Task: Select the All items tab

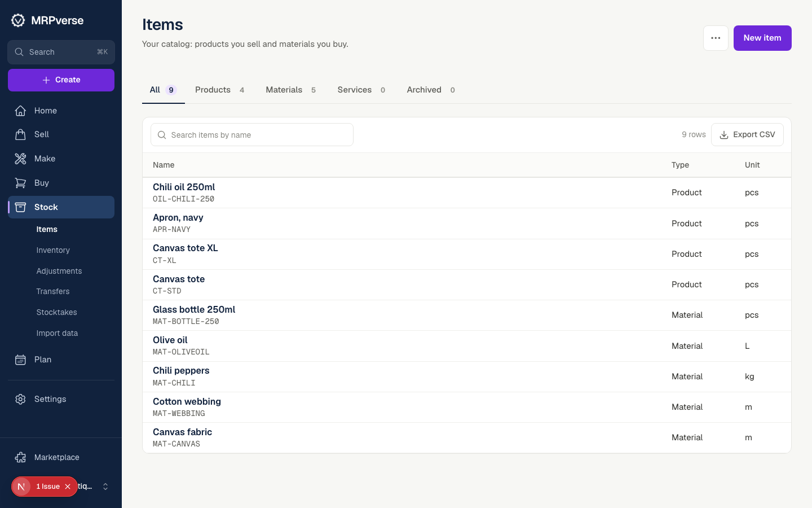Action: (163, 90)
